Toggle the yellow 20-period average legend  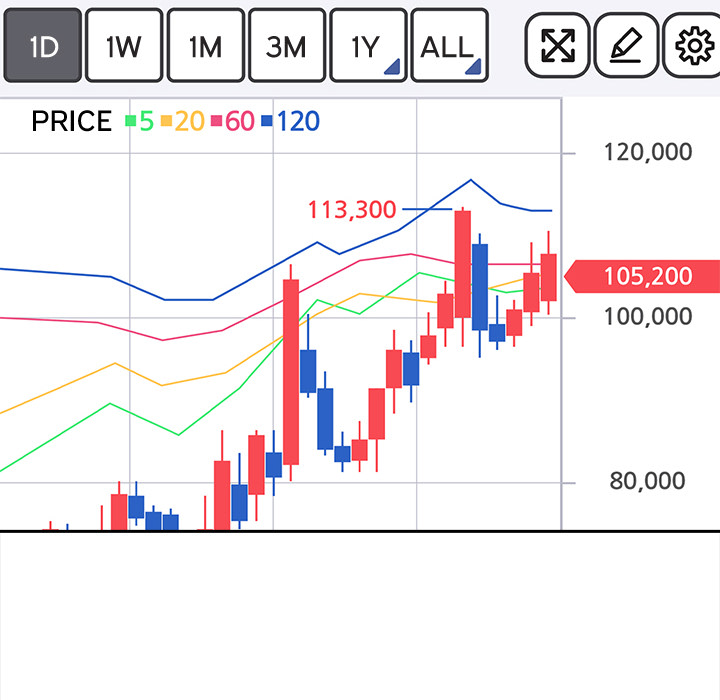click(x=182, y=122)
